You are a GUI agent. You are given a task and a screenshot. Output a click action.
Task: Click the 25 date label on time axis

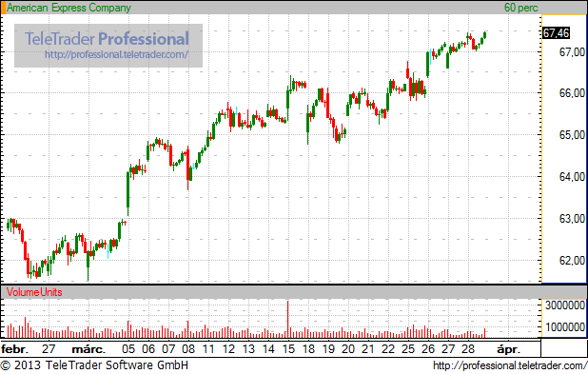tap(408, 349)
